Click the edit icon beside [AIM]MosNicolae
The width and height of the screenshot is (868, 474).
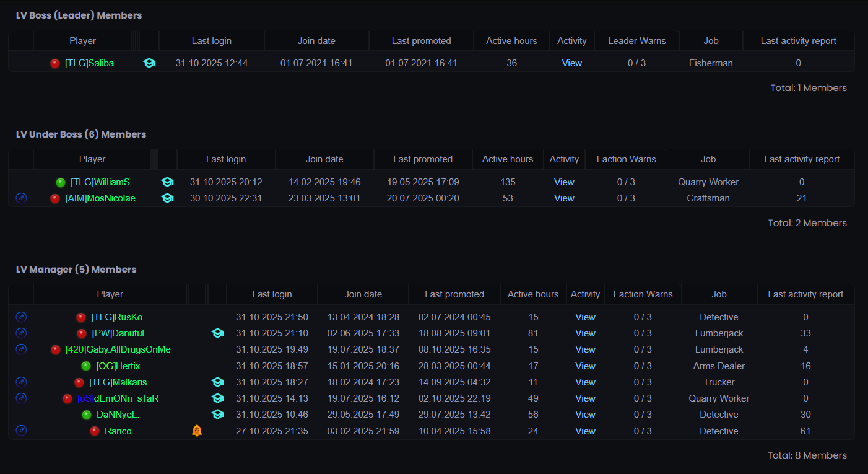[21, 198]
